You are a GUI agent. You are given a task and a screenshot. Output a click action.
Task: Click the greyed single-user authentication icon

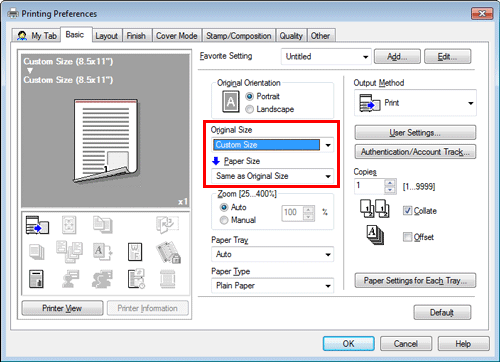pos(70,279)
